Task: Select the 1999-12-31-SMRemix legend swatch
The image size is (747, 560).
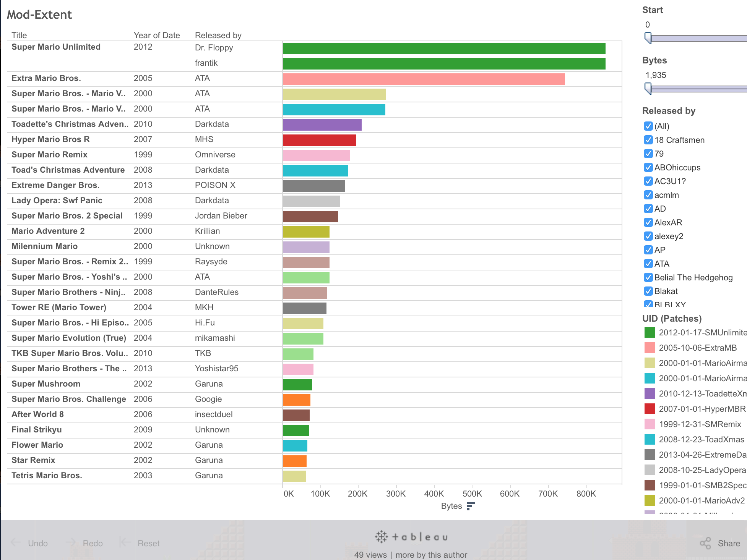Action: point(650,424)
